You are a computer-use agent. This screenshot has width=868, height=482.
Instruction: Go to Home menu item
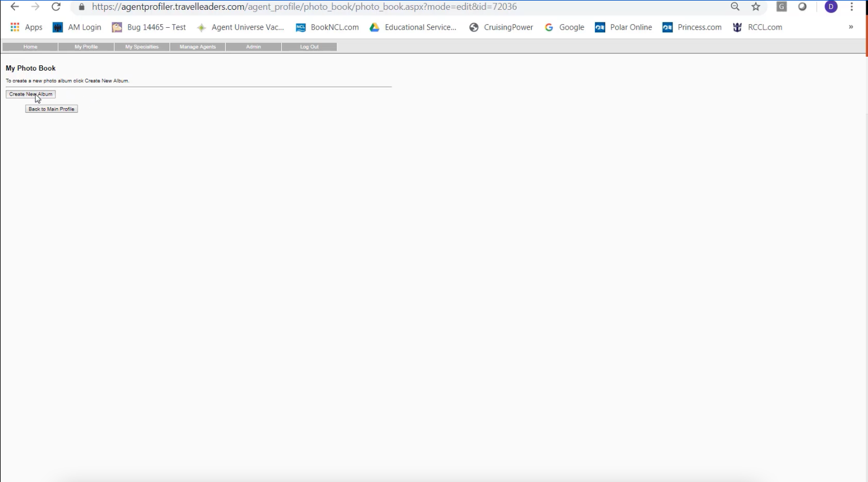[30, 47]
